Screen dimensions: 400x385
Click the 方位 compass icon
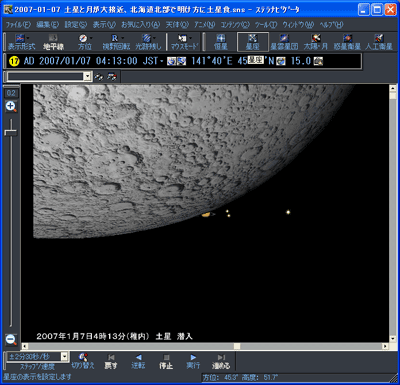(83, 38)
